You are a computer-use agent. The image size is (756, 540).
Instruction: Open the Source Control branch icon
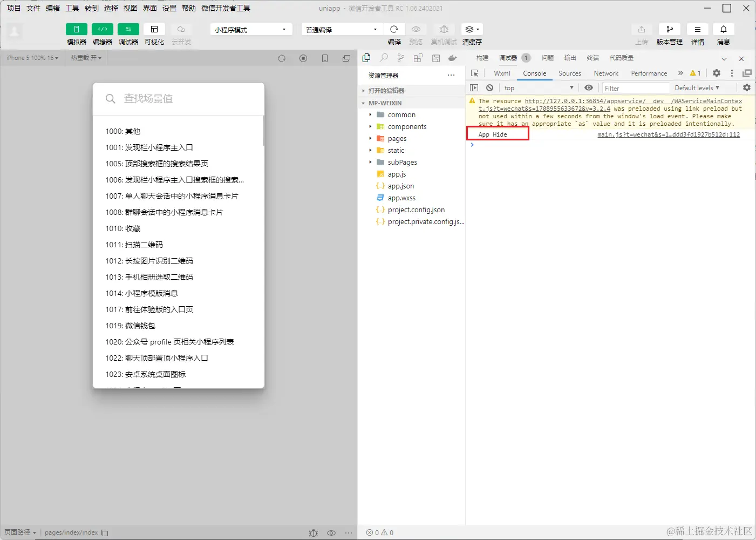[x=400, y=58]
